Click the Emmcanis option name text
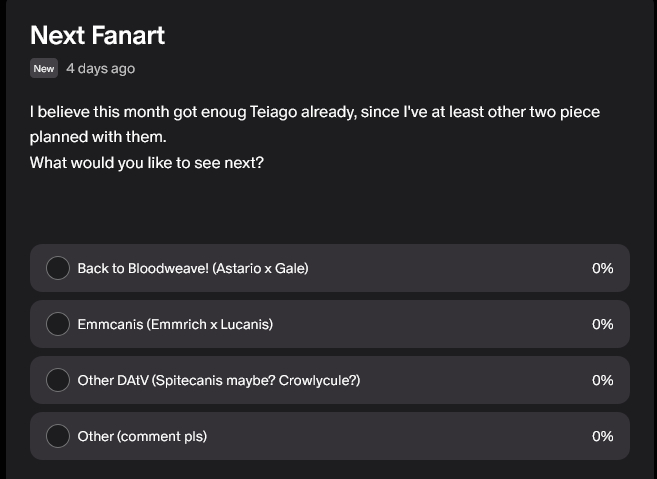Screen dimensions: 657x479 pyautogui.click(x=111, y=324)
